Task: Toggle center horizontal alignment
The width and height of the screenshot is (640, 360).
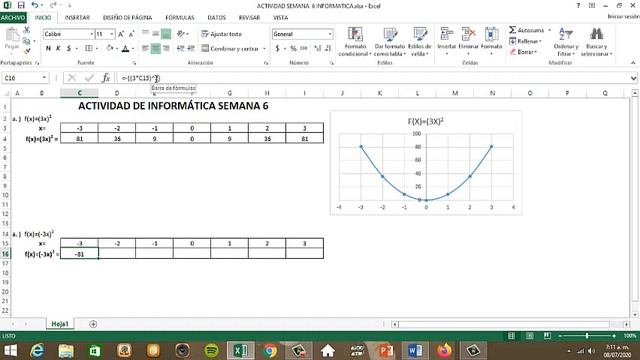Action: coord(156,49)
